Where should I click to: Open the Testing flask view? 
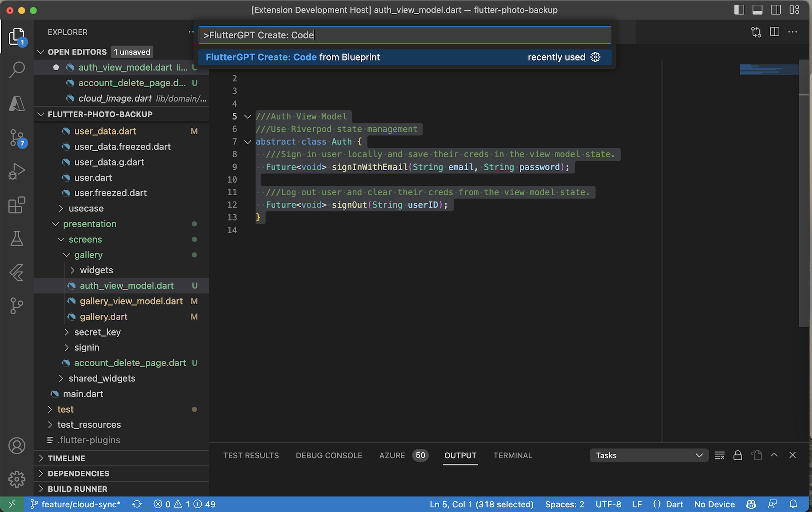[17, 239]
